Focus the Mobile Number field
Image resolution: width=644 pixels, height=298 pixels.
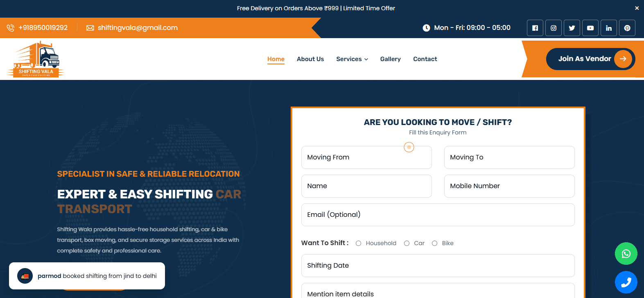(509, 186)
